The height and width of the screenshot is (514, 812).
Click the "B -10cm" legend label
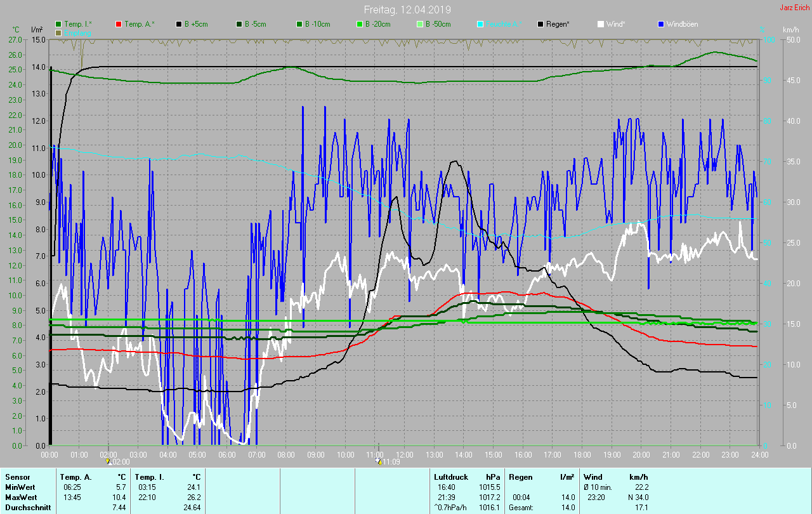coord(317,24)
